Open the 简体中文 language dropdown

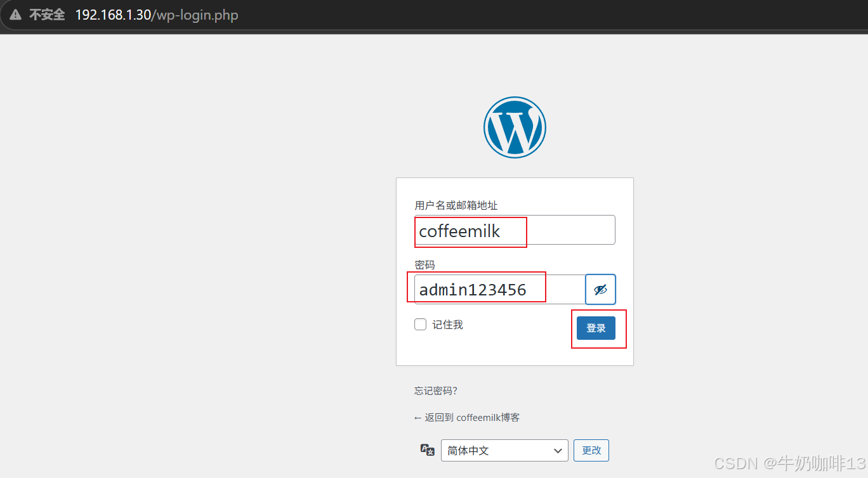504,451
